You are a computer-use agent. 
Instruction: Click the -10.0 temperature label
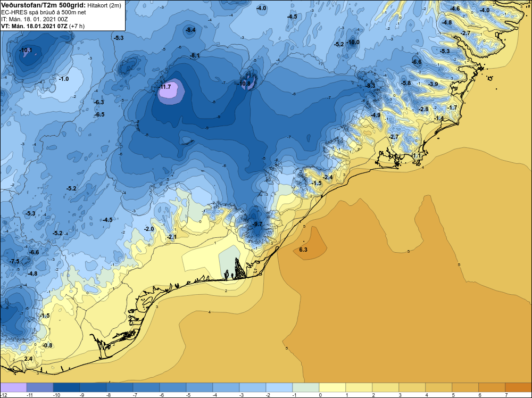pyautogui.click(x=353, y=43)
